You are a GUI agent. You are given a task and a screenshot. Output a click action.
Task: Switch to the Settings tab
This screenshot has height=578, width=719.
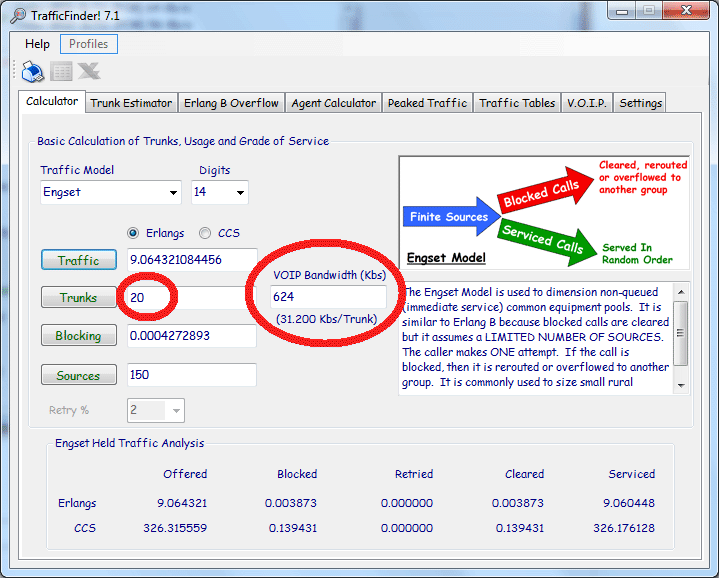click(641, 103)
